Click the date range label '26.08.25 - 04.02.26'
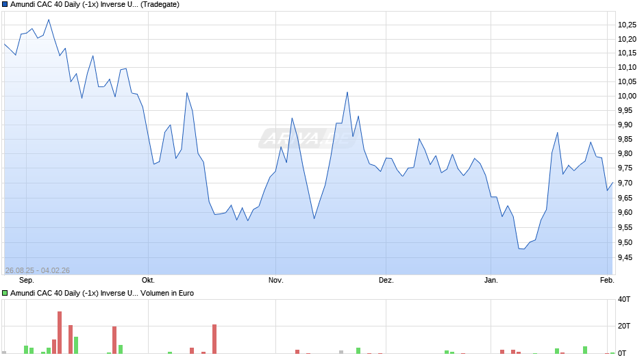The height and width of the screenshot is (360, 644). (38, 270)
